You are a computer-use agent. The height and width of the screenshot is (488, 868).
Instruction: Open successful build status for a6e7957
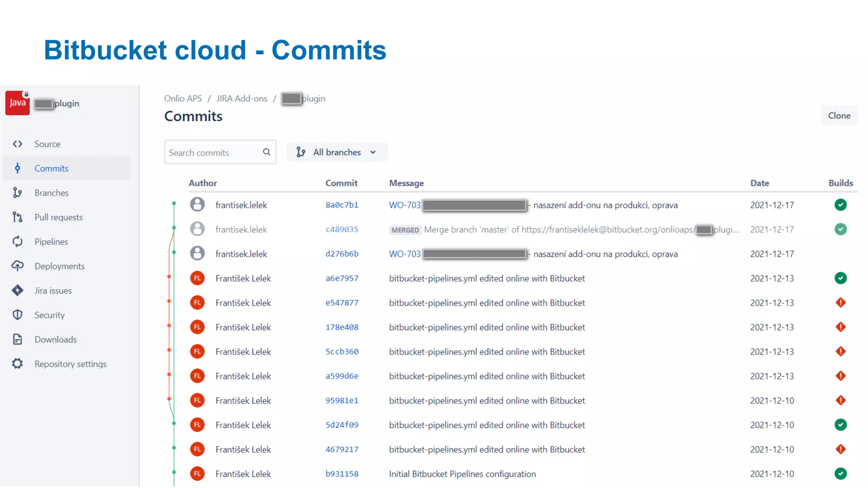pyautogui.click(x=840, y=278)
